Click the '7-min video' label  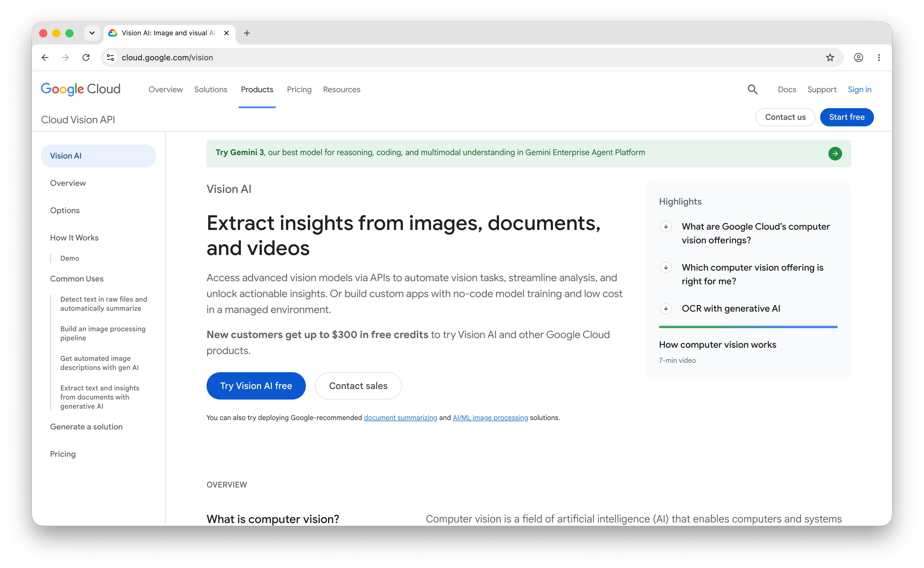pos(677,360)
